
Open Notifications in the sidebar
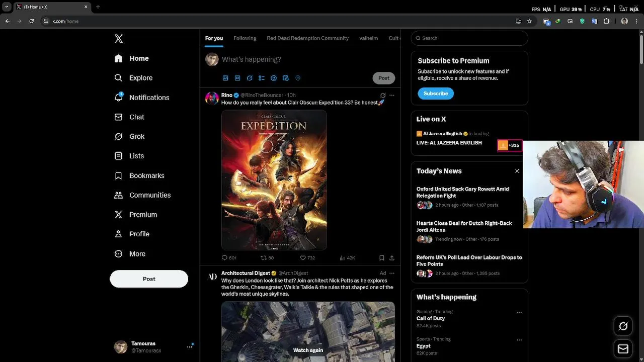click(141, 98)
